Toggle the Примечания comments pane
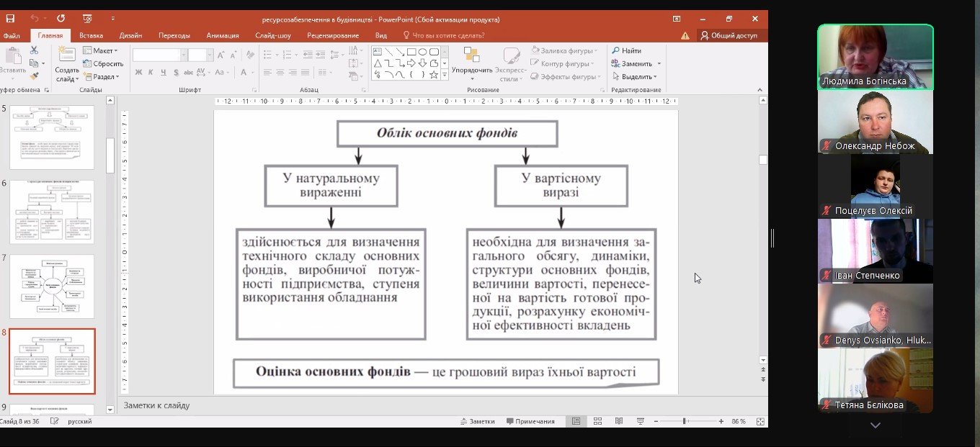980x447 pixels. coord(530,421)
